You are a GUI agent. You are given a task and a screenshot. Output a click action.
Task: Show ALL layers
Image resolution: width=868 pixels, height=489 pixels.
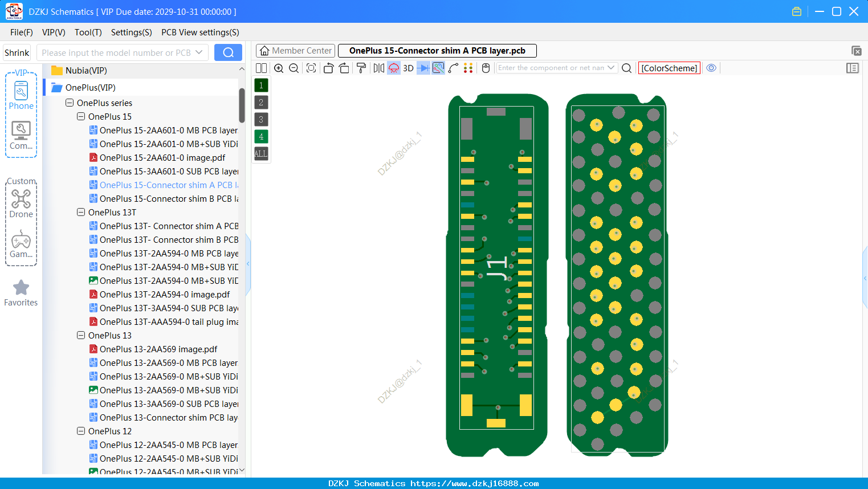[261, 153]
